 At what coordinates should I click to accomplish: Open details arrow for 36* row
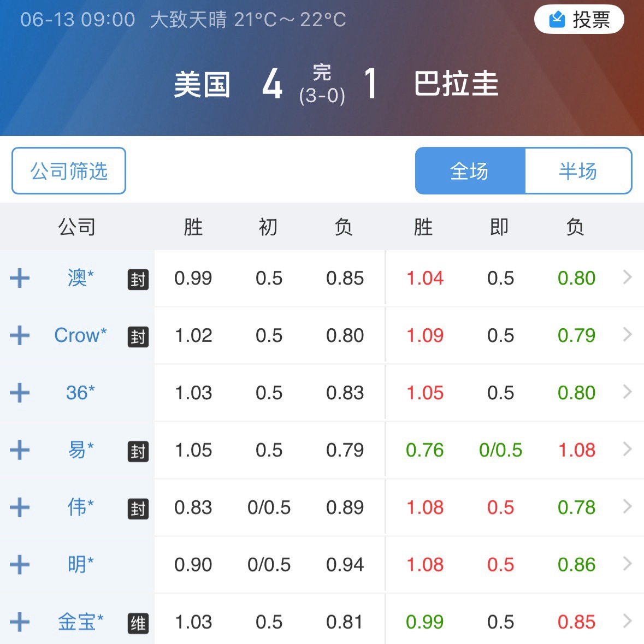point(627,392)
